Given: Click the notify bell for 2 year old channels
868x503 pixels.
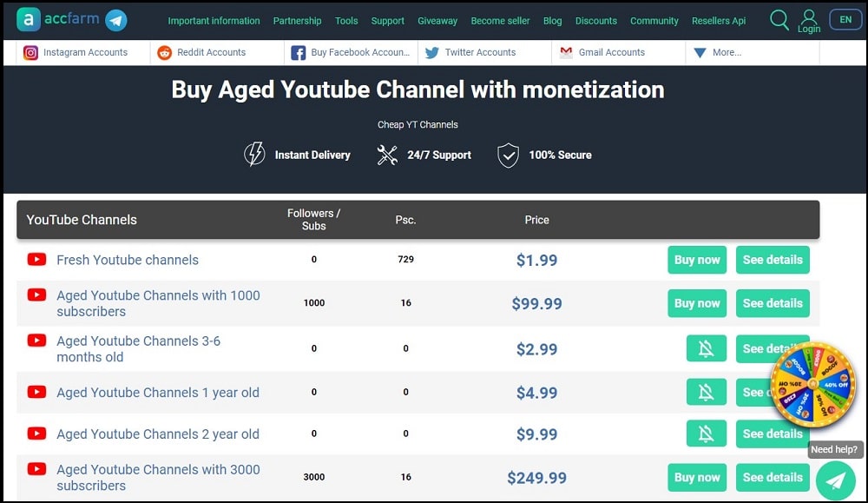Looking at the screenshot, I should tap(707, 434).
